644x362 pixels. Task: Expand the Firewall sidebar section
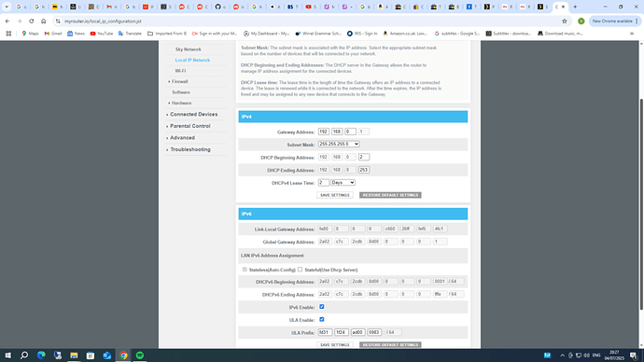click(x=179, y=82)
